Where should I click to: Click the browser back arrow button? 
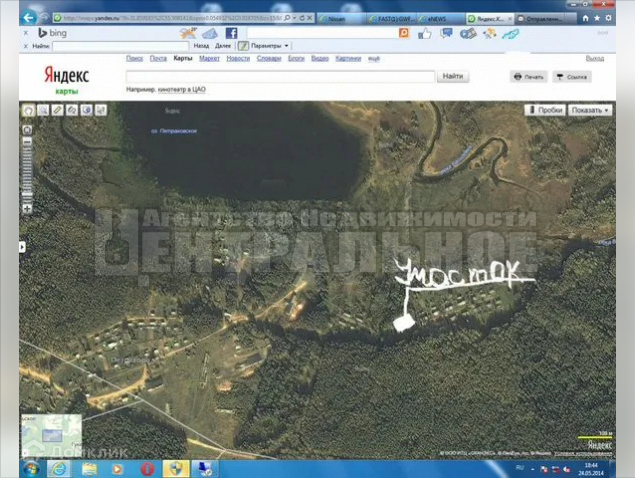pyautogui.click(x=28, y=18)
